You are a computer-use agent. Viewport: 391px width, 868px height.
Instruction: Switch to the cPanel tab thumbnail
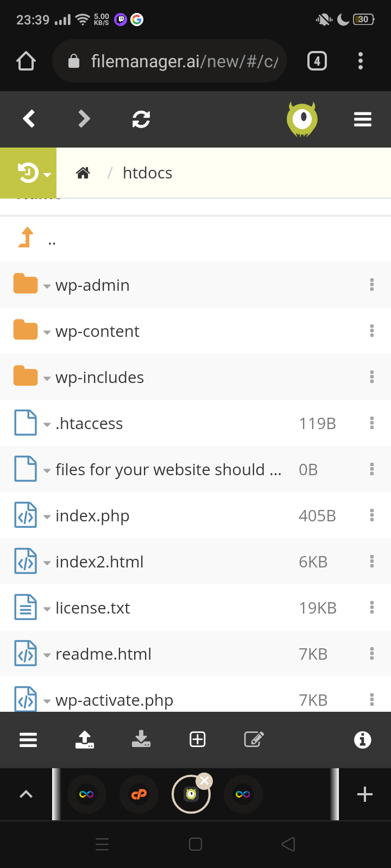[x=139, y=794]
